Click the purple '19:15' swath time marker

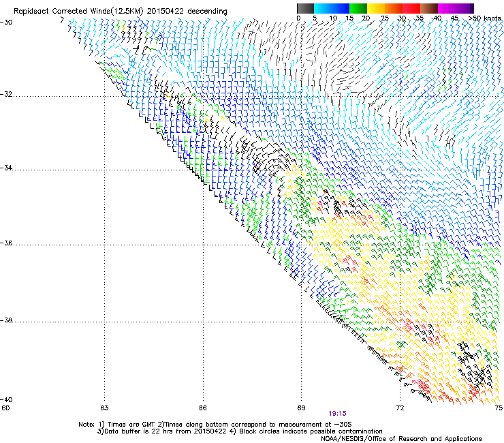[337, 414]
